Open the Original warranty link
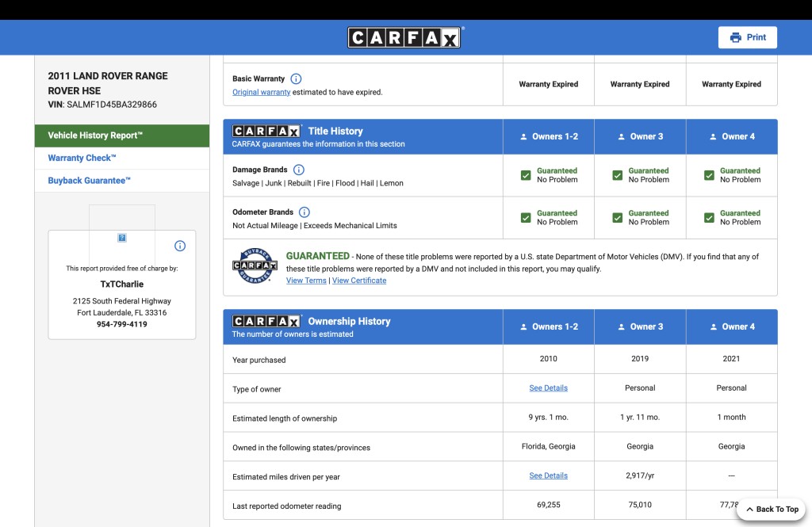 tap(261, 92)
